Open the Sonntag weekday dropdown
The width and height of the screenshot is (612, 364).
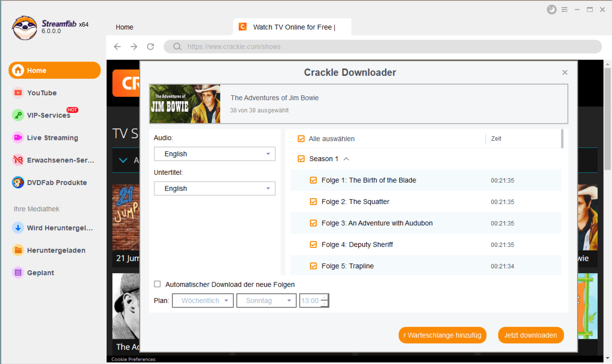(266, 301)
